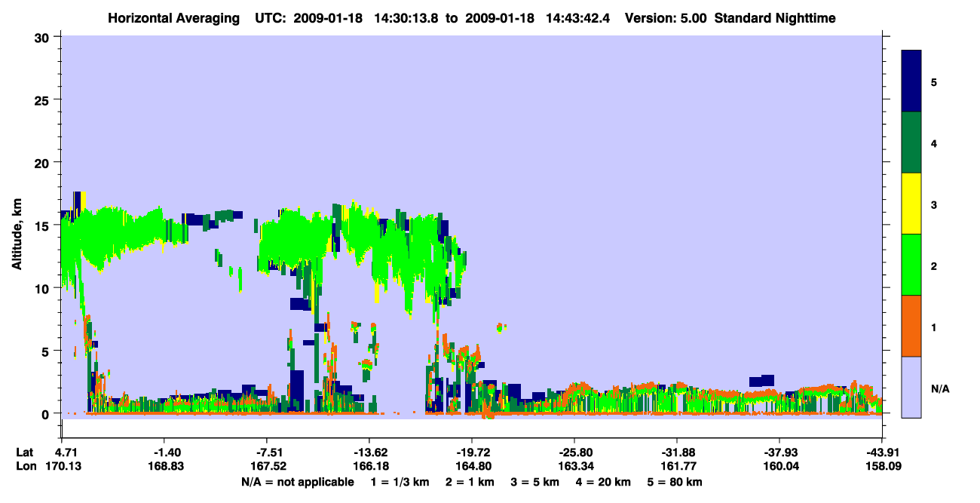
Task: Click the 'Lat' row label
Action: [25, 452]
